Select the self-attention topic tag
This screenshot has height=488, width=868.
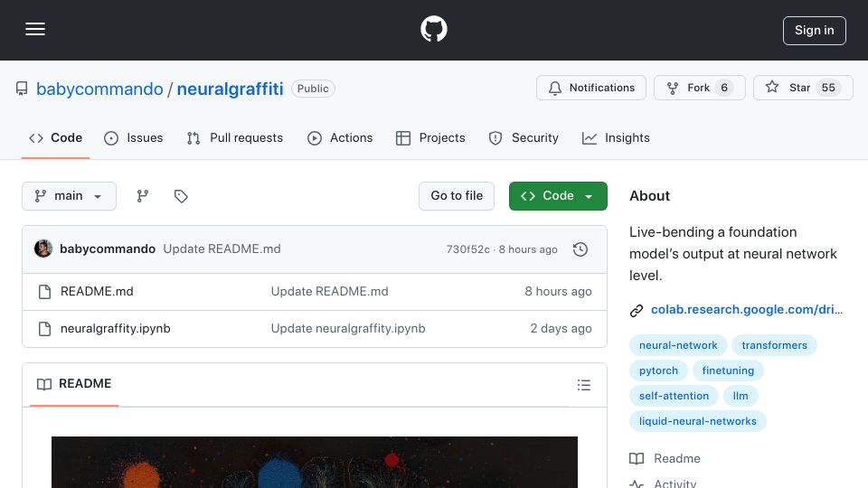pos(674,396)
